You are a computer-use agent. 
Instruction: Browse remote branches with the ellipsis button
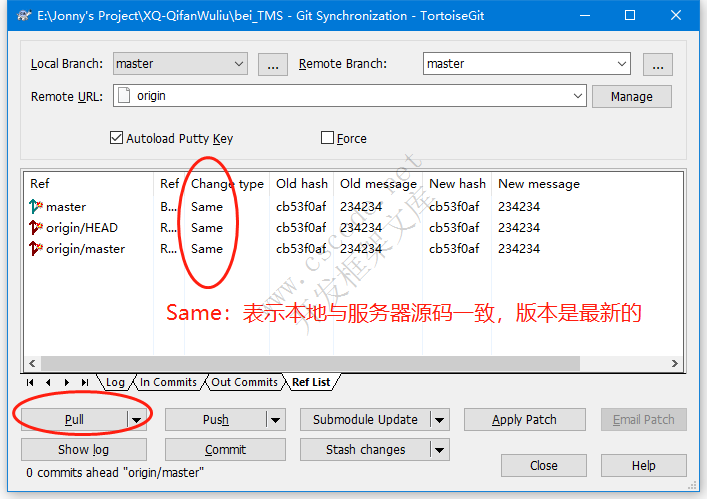(658, 64)
